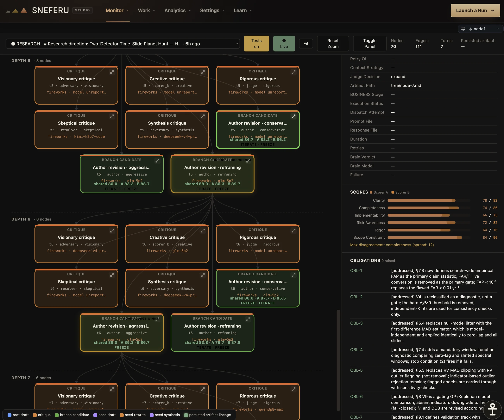Screen dimensions: 504x420
Task: Open the node1 selector dropdown
Action: 481,29
